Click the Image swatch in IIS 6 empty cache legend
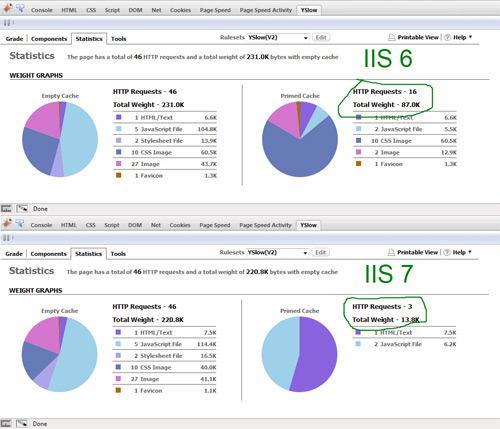This screenshot has width=500, height=429. pos(119,164)
